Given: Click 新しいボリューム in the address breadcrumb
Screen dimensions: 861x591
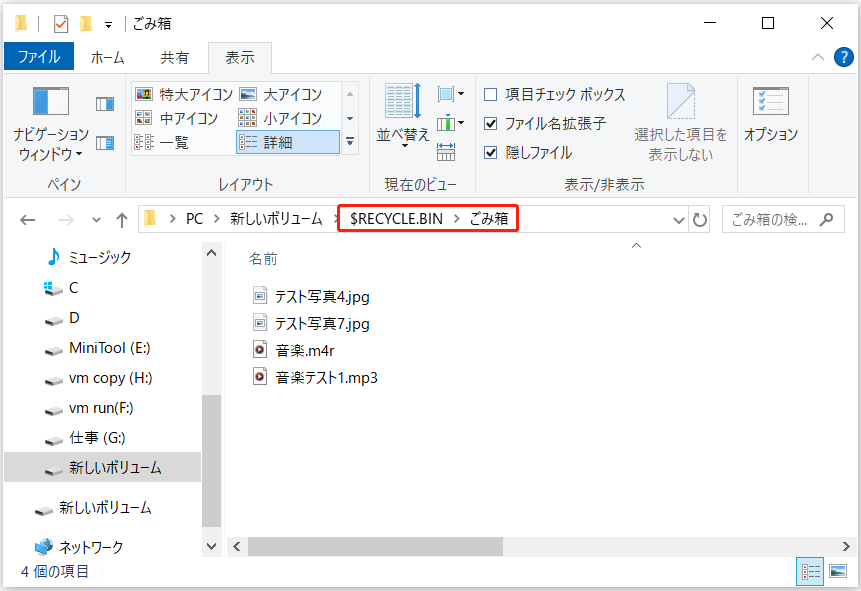Looking at the screenshot, I should (276, 219).
